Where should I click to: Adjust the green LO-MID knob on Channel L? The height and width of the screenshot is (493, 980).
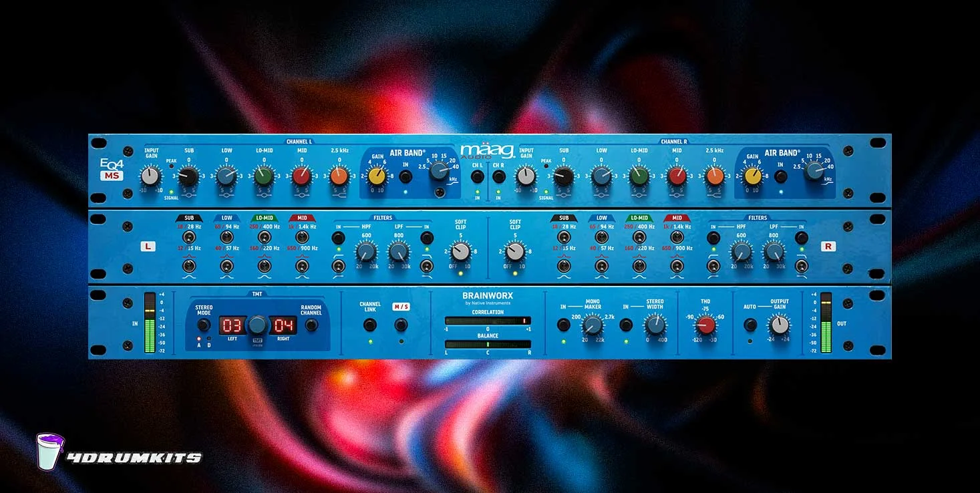[x=263, y=176]
